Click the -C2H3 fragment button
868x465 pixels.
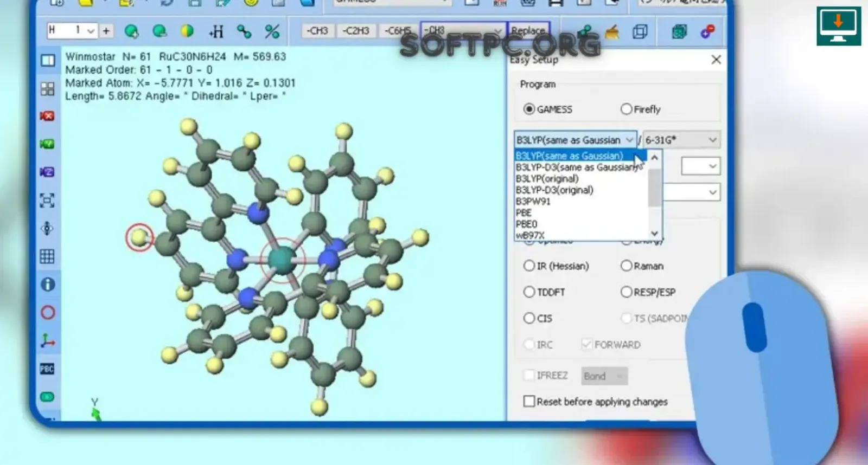pyautogui.click(x=356, y=31)
